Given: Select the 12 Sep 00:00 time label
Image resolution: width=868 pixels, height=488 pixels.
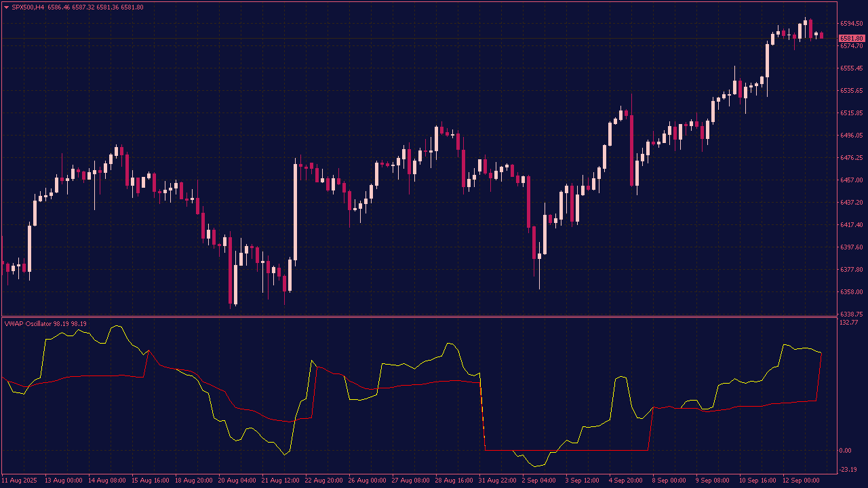Looking at the screenshot, I should [x=800, y=481].
